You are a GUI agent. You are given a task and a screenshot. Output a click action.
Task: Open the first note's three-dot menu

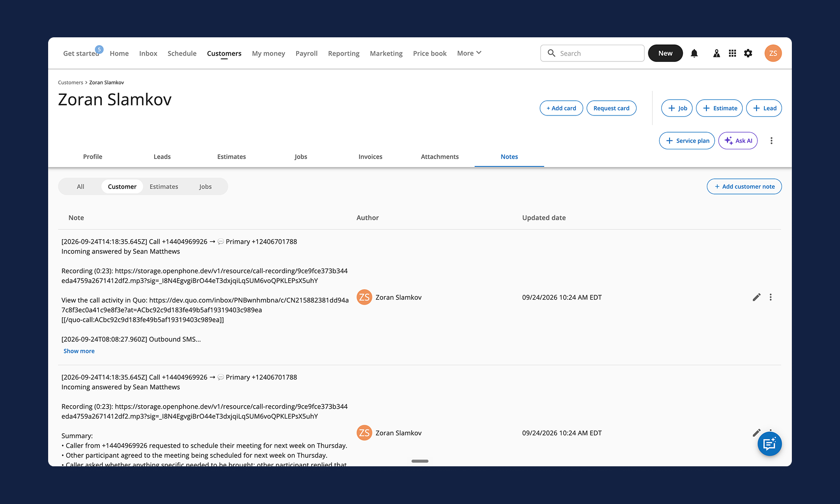771,297
